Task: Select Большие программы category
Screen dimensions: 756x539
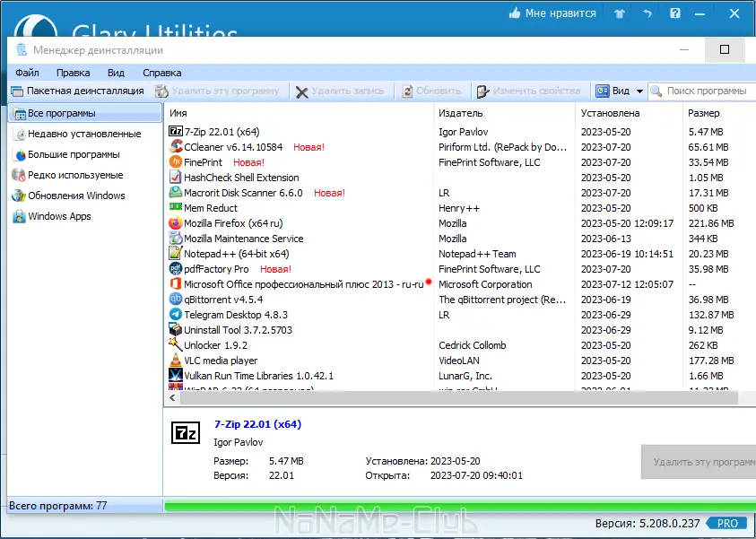Action: [66, 155]
